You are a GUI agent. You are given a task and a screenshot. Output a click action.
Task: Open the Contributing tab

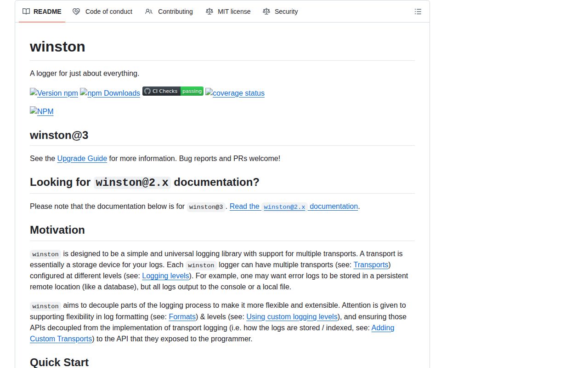pyautogui.click(x=169, y=11)
